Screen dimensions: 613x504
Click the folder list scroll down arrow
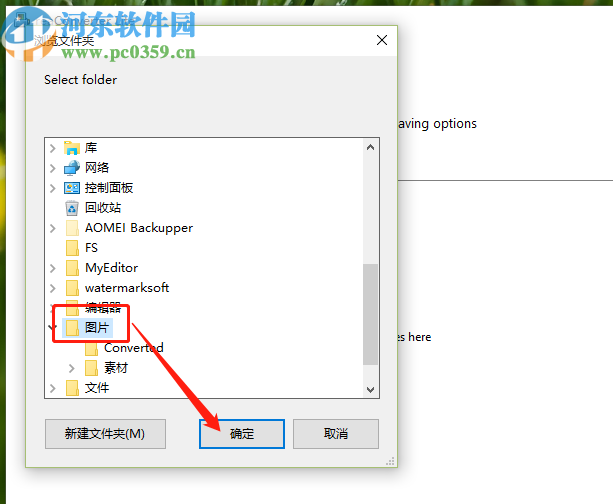(371, 389)
